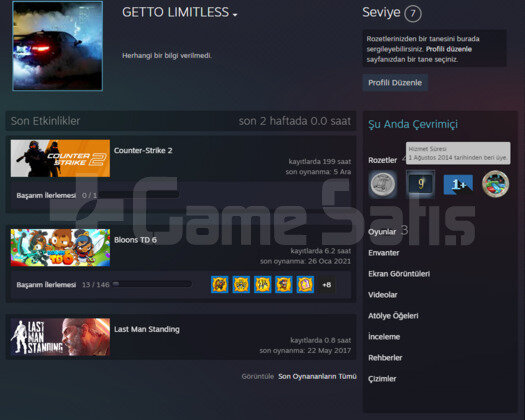Viewport: 525px width, 420px height.
Task: Click the Bloons TD 6 achievement progress bar
Action: pos(152,284)
